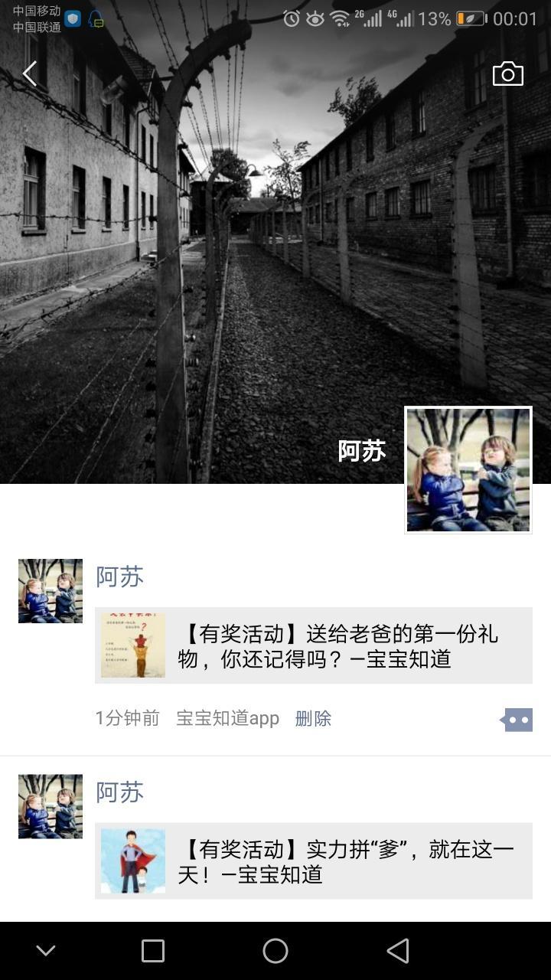Open the second post's small avatar
Viewport: 551px width, 980px height.
(x=51, y=806)
